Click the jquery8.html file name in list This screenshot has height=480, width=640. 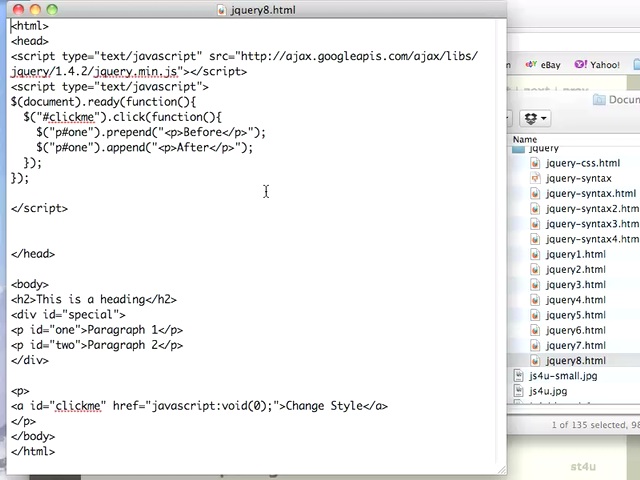(x=576, y=361)
